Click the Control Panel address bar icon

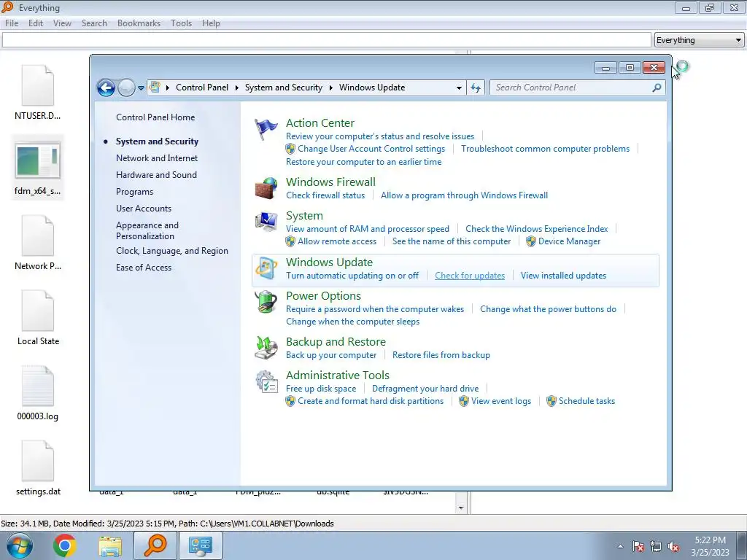tap(155, 87)
